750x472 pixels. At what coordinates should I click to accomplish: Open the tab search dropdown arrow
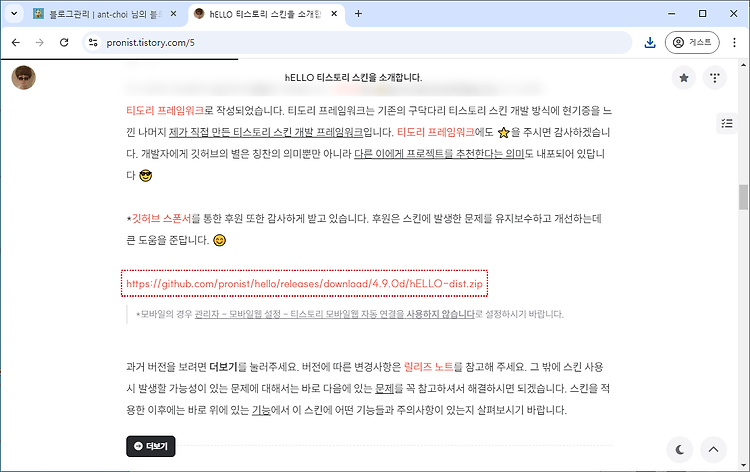[x=14, y=13]
